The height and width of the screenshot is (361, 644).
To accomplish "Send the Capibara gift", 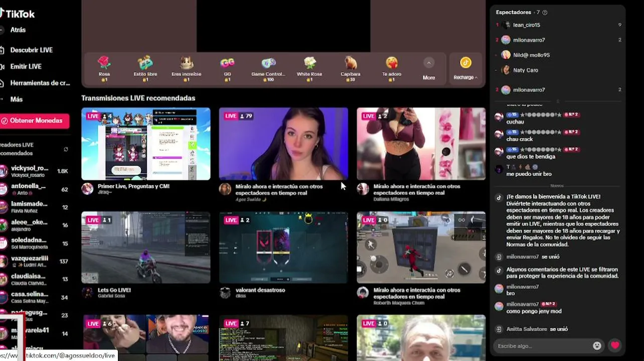I will tap(351, 69).
